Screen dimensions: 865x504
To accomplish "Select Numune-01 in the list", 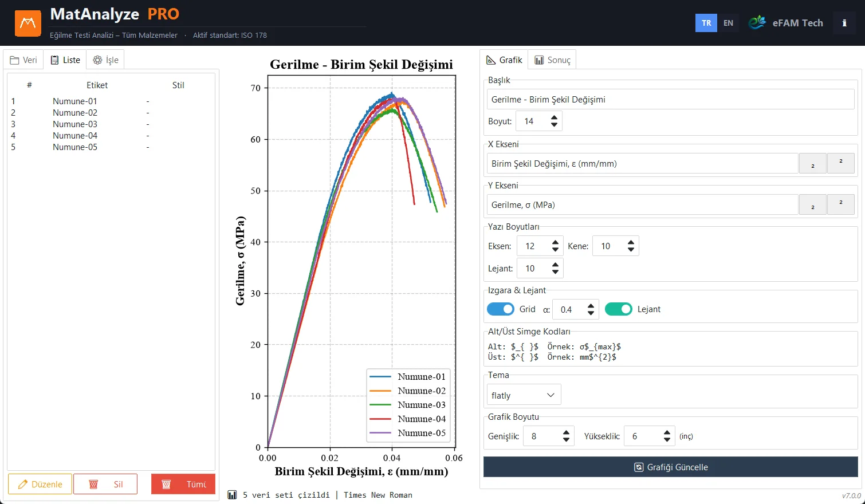I will (x=111, y=101).
